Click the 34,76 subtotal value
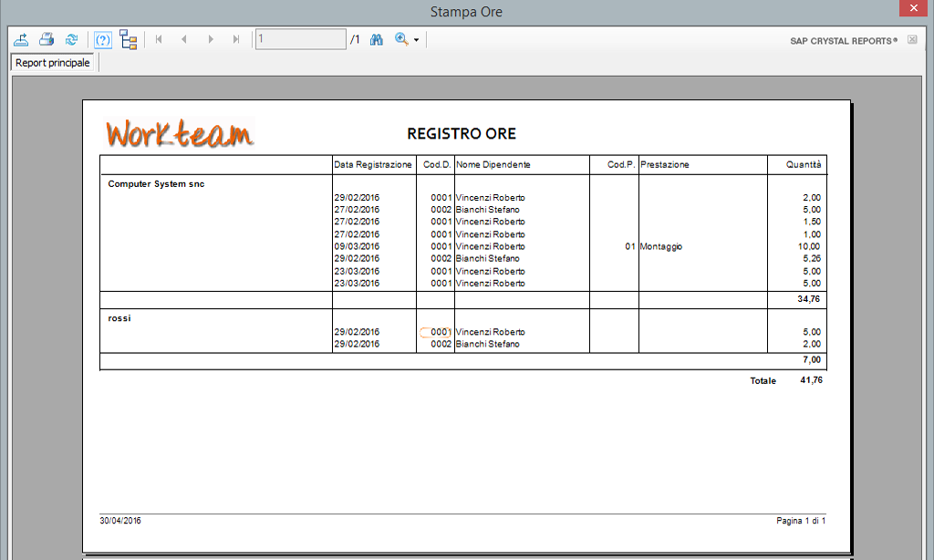The height and width of the screenshot is (560, 934). click(x=809, y=299)
